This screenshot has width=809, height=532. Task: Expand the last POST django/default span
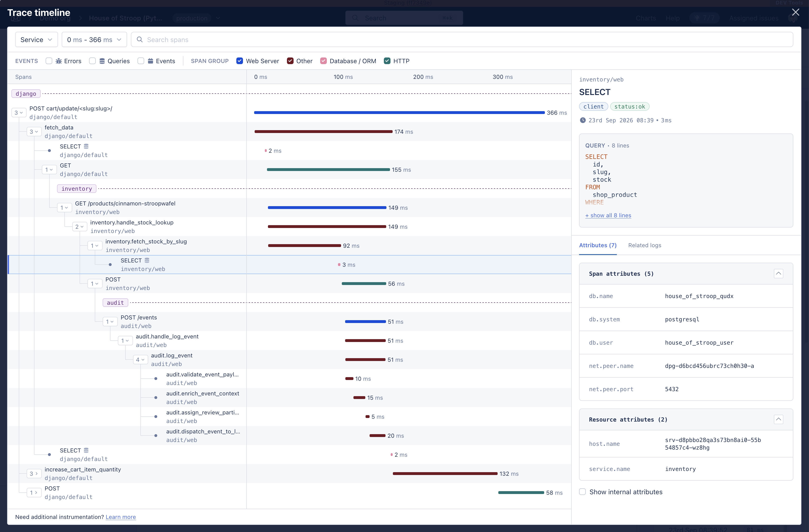34,493
